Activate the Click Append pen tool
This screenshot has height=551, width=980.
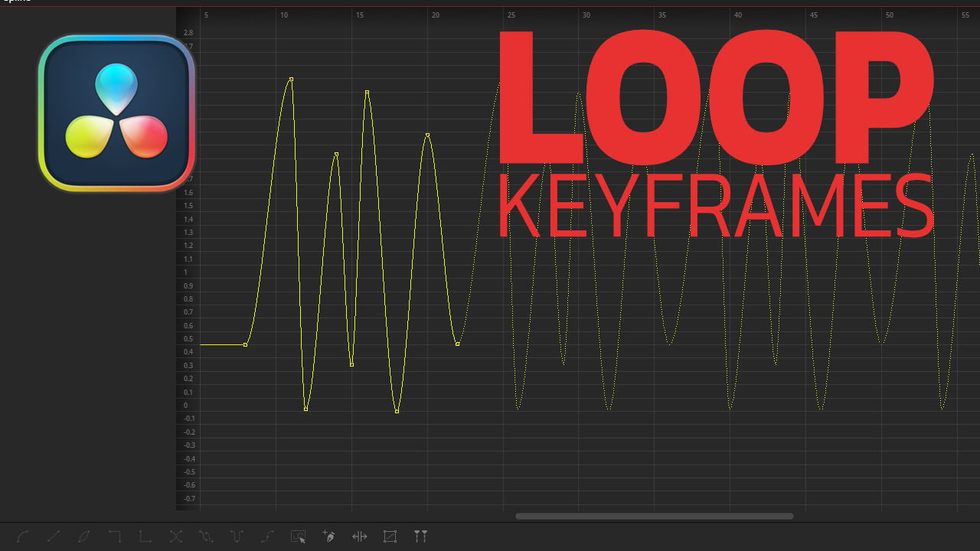pos(328,536)
